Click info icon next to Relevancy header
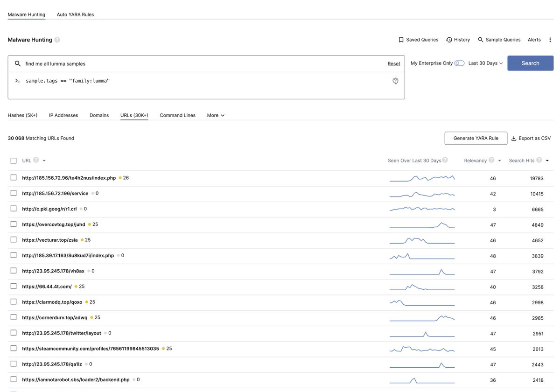Viewport: 560px width, 392px height. (x=491, y=160)
